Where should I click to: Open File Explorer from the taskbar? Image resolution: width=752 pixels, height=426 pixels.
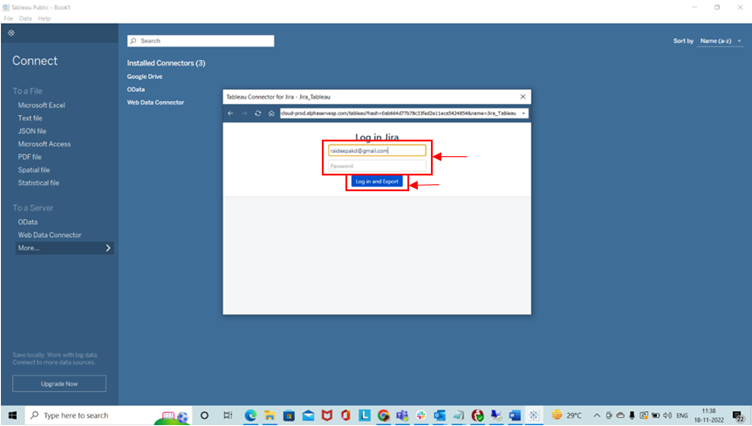coord(270,415)
